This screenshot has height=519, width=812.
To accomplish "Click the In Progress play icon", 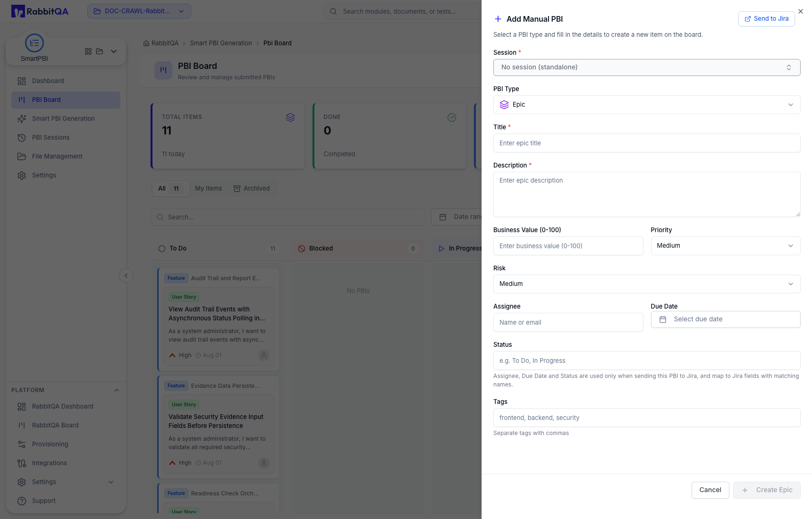I will pos(441,249).
